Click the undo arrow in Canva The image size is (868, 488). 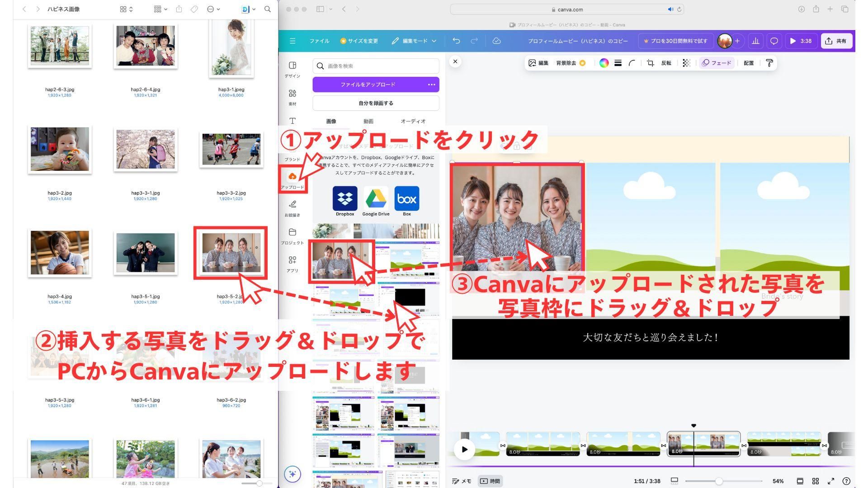click(456, 41)
